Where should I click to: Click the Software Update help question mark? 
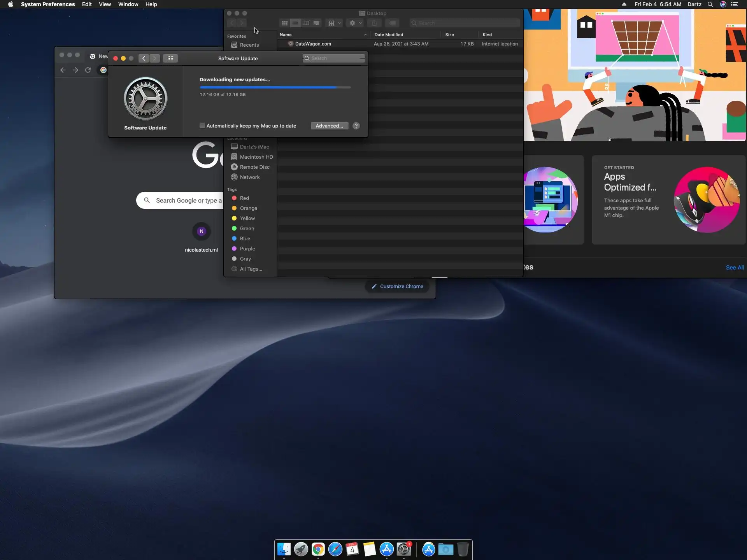coord(356,126)
